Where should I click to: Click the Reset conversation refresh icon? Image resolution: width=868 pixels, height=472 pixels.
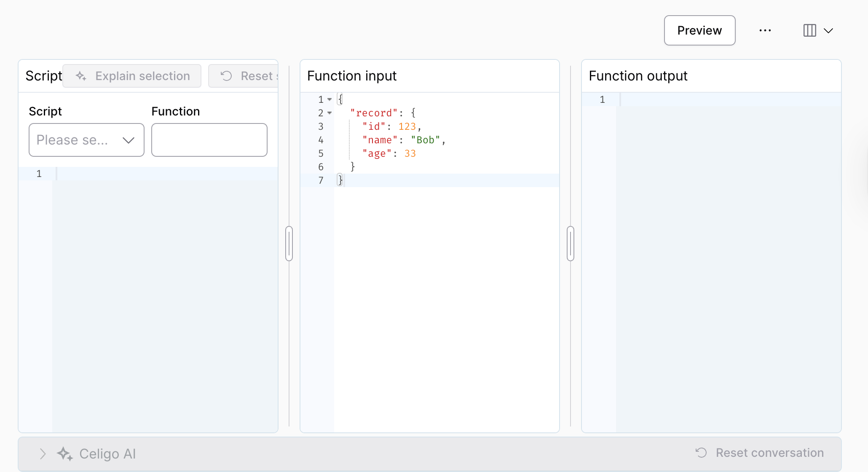pos(701,453)
